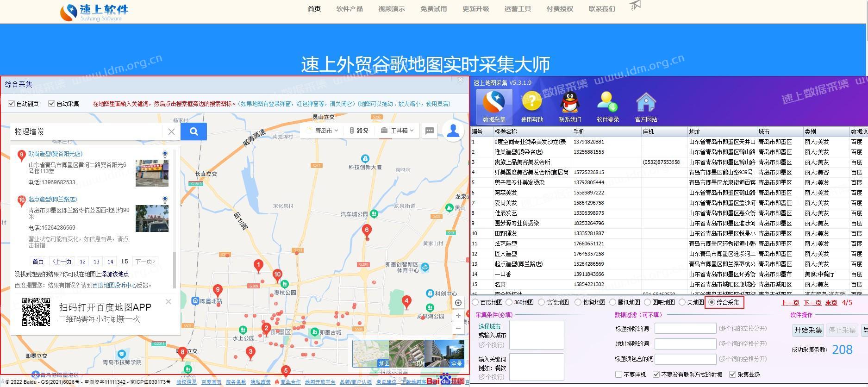868x387 pixels.
Task: Open 软件登录 user icon
Action: [608, 106]
